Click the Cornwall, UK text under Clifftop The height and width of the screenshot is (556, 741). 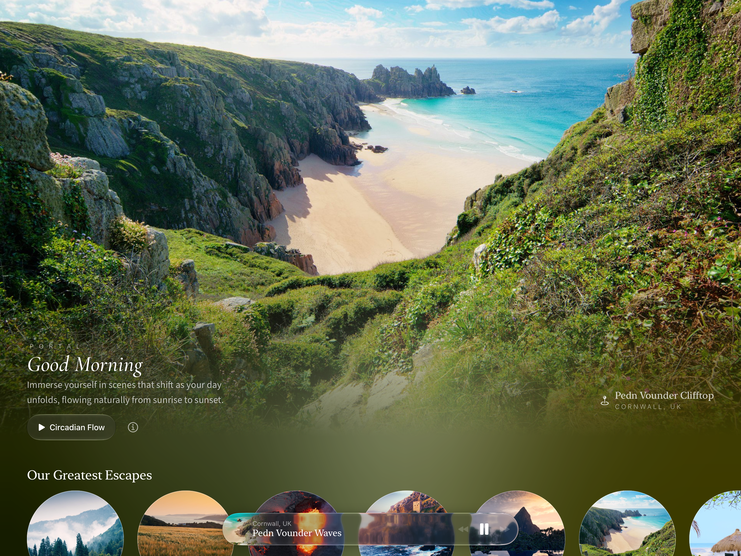pos(648,407)
